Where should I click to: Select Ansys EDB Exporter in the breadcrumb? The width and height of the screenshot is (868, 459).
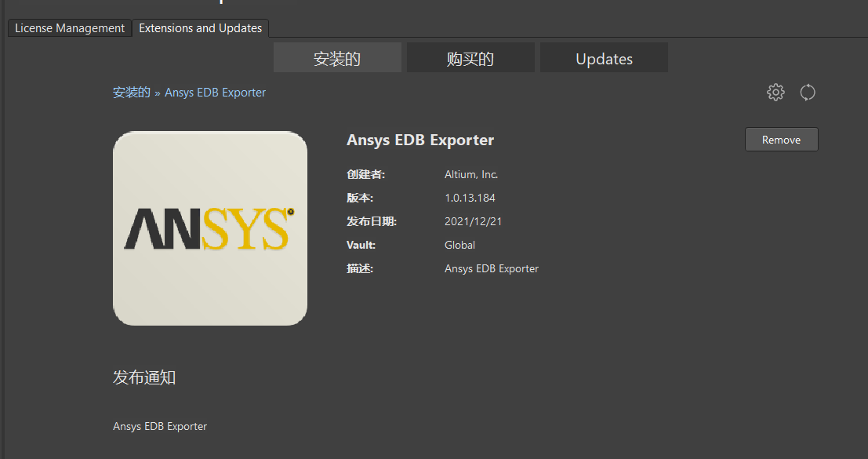point(215,92)
